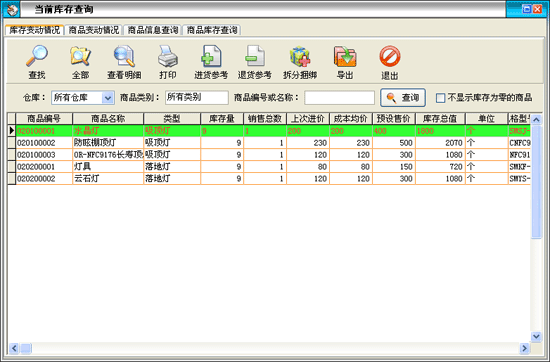Image resolution: width=550 pixels, height=362 pixels.
Task: Select the 云石灯 product row
Action: (269, 179)
